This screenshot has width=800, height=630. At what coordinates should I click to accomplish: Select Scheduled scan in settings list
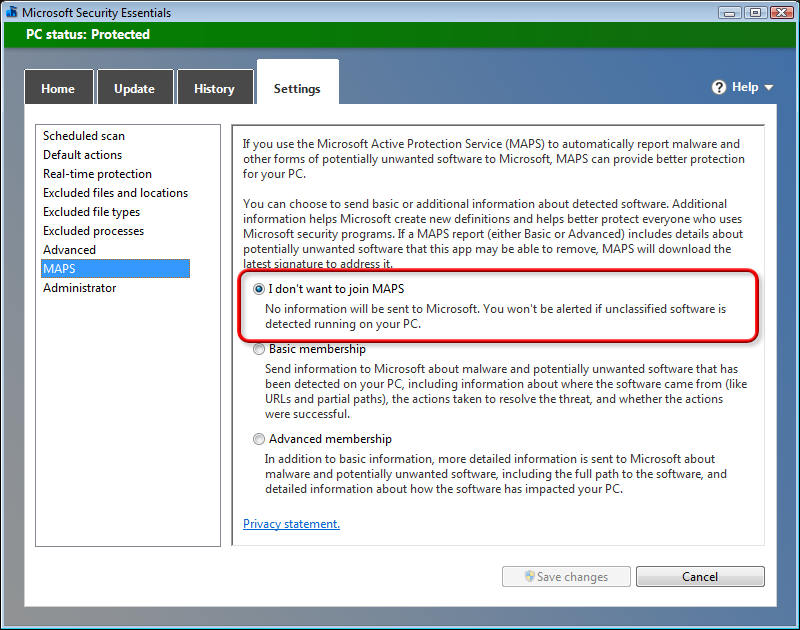(x=84, y=136)
